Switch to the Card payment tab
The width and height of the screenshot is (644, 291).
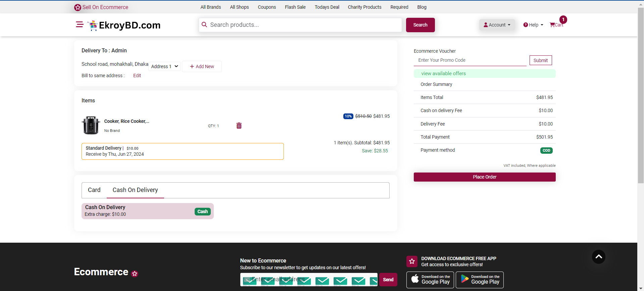(x=94, y=190)
